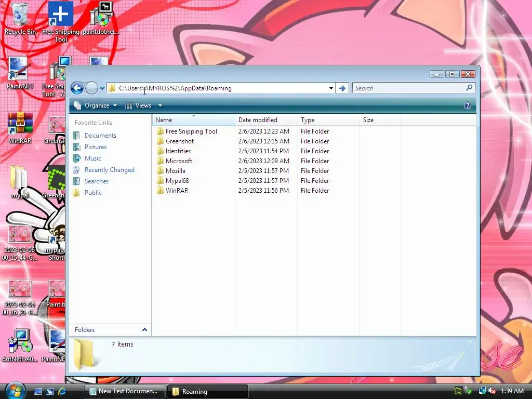Launch Internet Explorer from Quick Launch

[x=62, y=391]
